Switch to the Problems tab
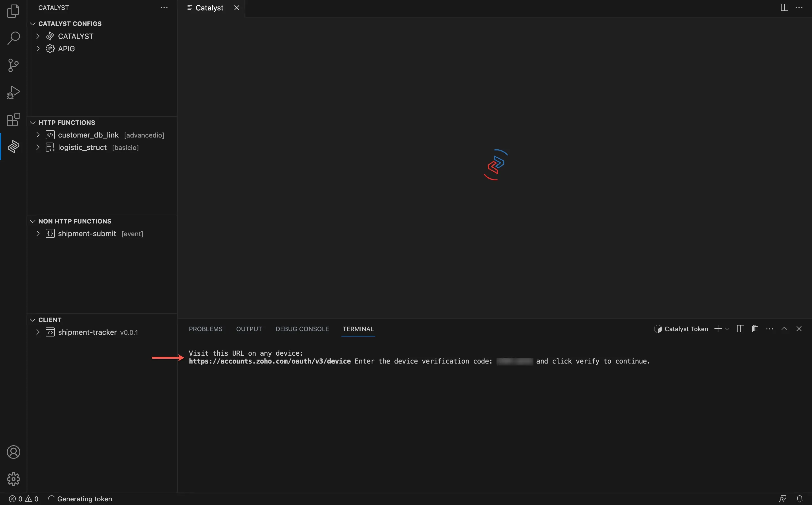Image resolution: width=812 pixels, height=505 pixels. tap(206, 329)
